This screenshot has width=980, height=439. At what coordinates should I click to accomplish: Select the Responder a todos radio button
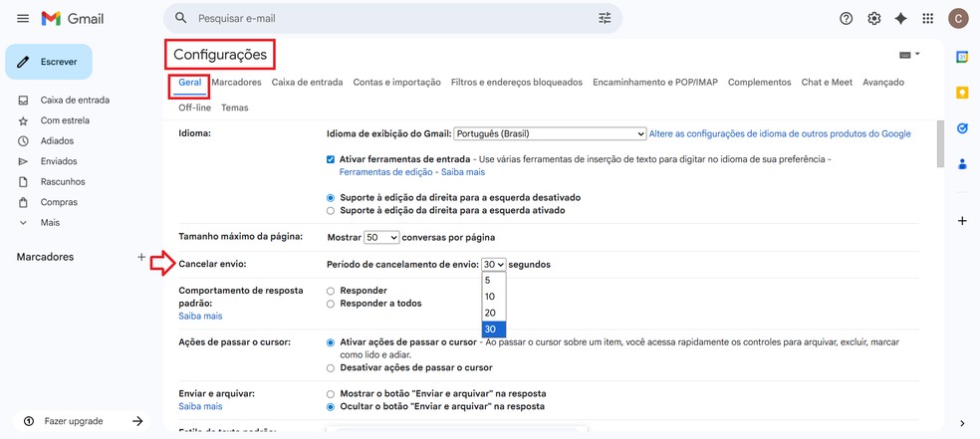331,304
